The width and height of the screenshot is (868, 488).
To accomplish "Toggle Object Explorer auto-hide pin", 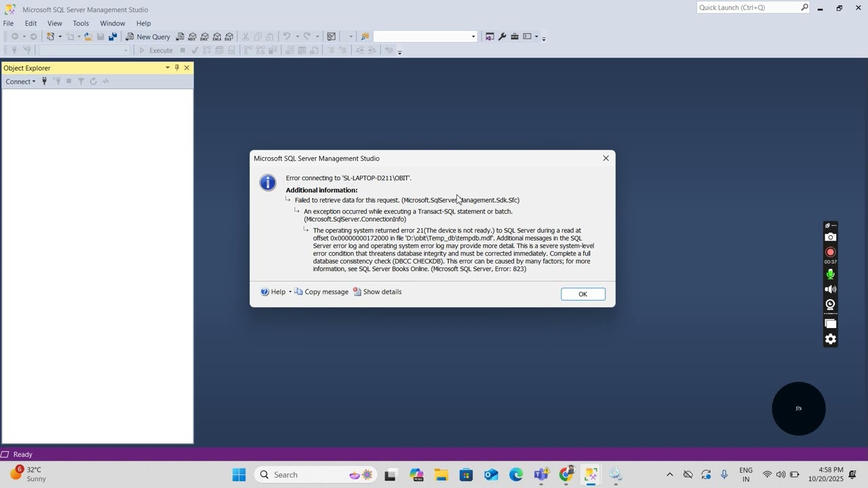I will (x=177, y=68).
